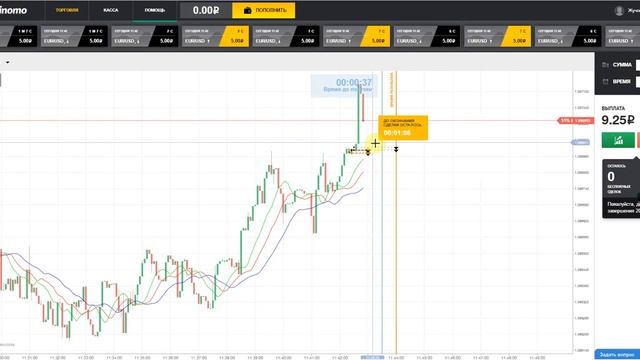Click the ВРЕМЯ time icon
This screenshot has width=640, height=360.
[605, 82]
